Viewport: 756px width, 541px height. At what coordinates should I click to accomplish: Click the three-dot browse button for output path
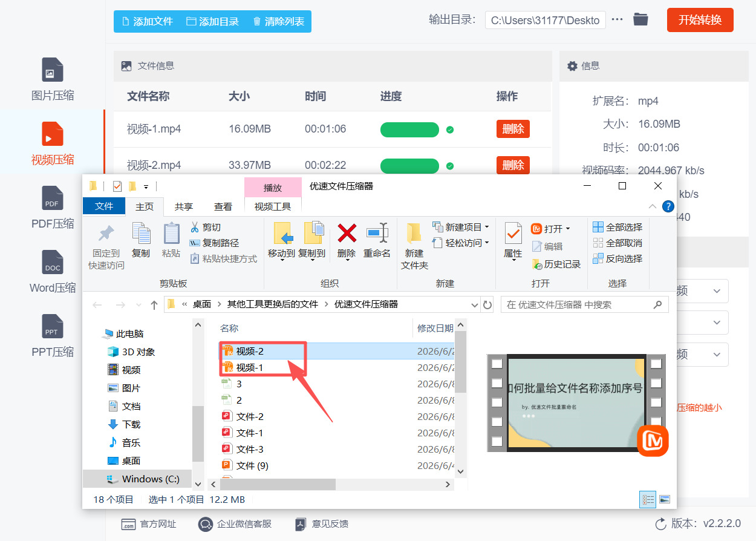(x=617, y=20)
